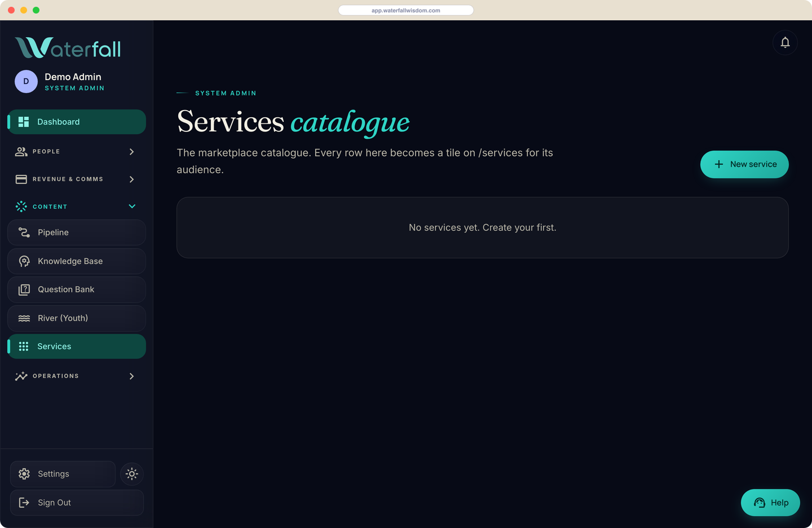This screenshot has height=528, width=812.
Task: Click the Settings gear icon
Action: (x=24, y=474)
